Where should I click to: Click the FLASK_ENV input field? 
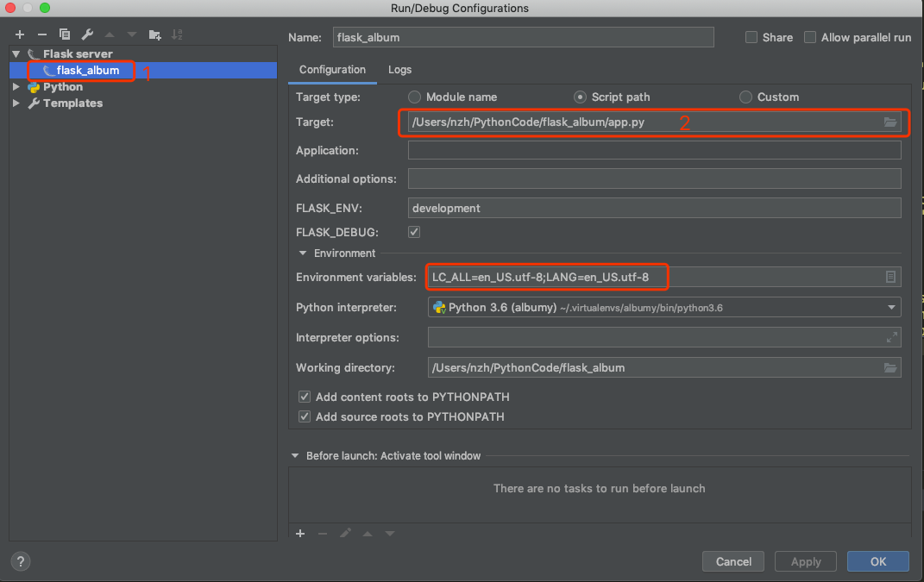tap(654, 208)
